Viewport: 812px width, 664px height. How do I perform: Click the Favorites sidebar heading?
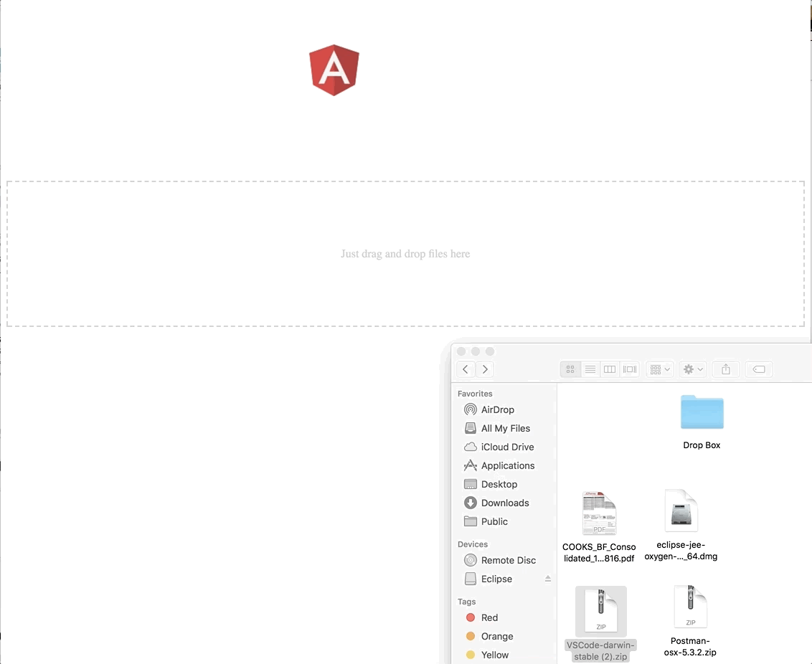click(x=475, y=394)
